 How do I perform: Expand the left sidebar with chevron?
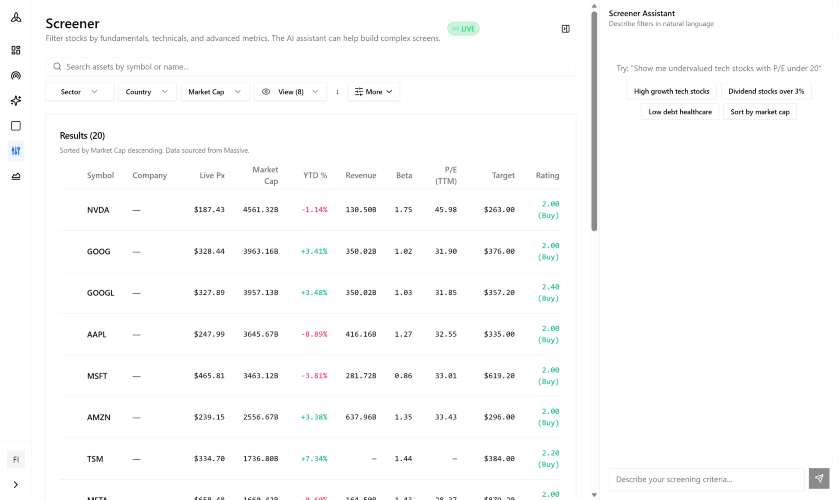click(x=16, y=484)
